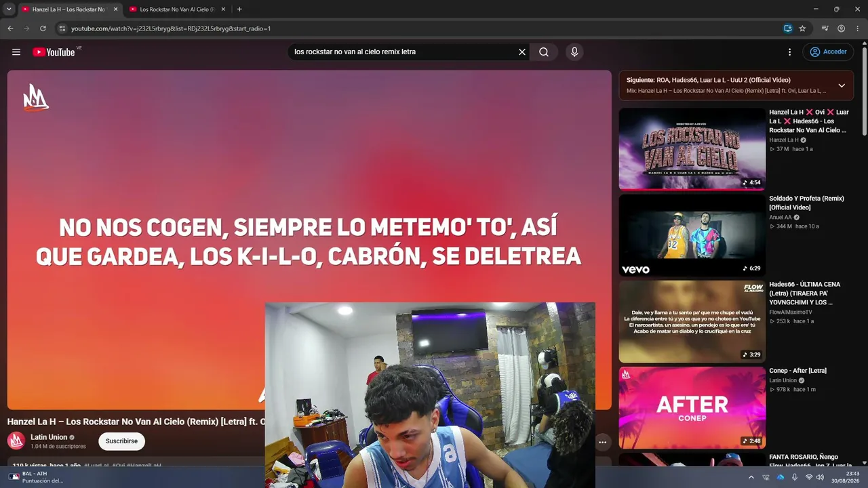
Task: Go back with the browser back arrow
Action: [x=10, y=28]
